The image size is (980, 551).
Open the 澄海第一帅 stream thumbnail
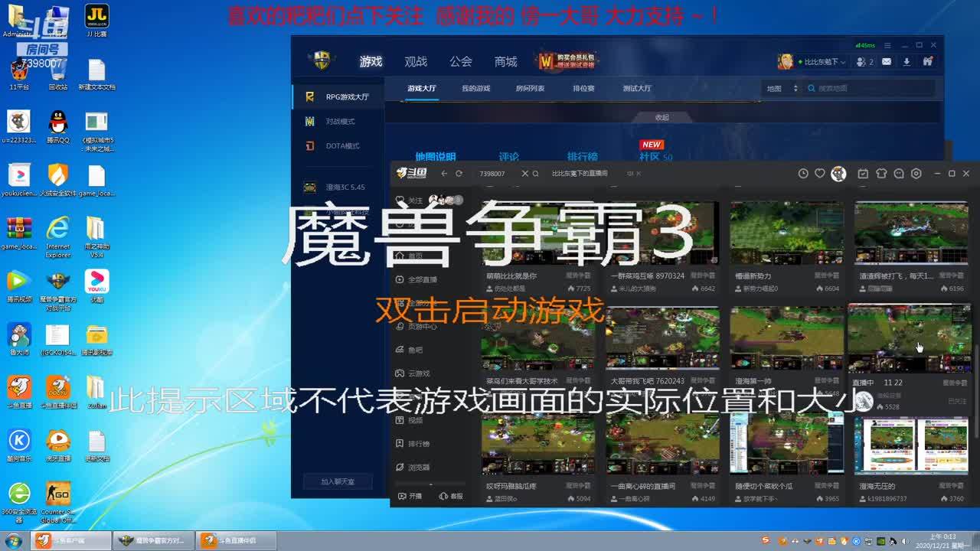(x=786, y=338)
